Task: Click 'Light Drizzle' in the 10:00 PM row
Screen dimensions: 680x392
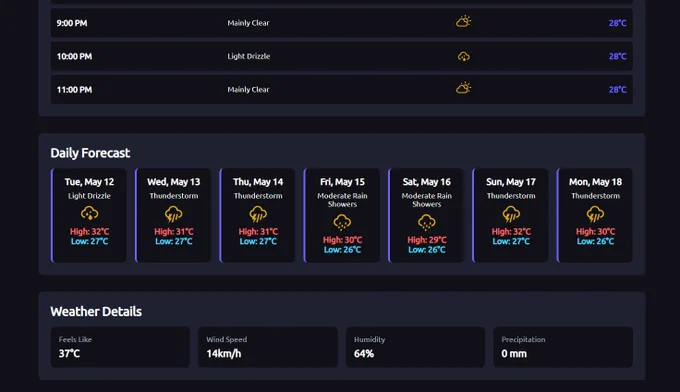Action: click(x=249, y=56)
